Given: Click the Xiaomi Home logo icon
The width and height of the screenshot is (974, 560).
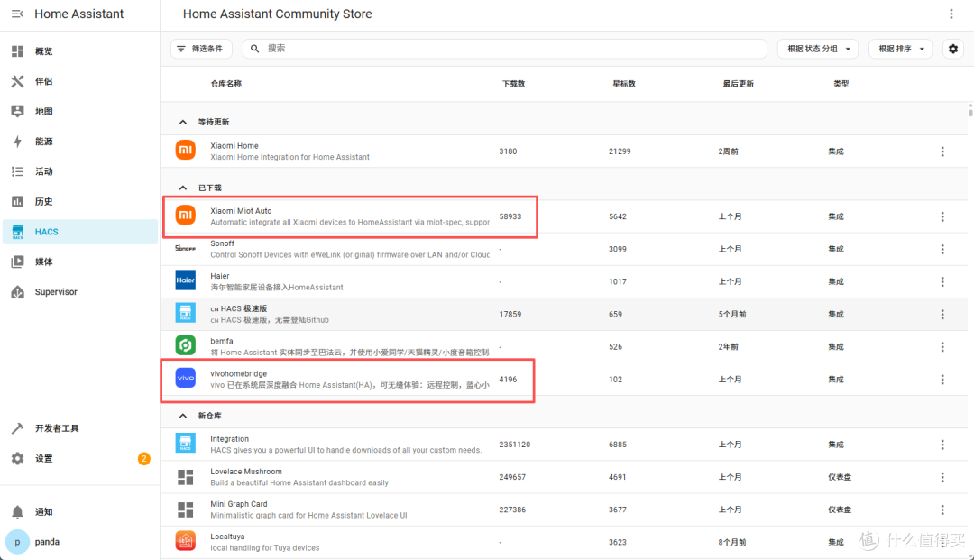Looking at the screenshot, I should click(185, 150).
